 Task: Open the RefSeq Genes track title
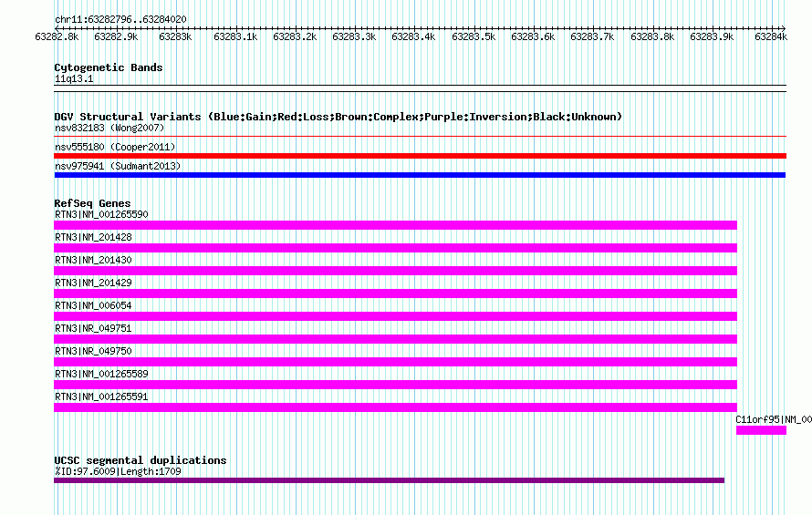(92, 203)
